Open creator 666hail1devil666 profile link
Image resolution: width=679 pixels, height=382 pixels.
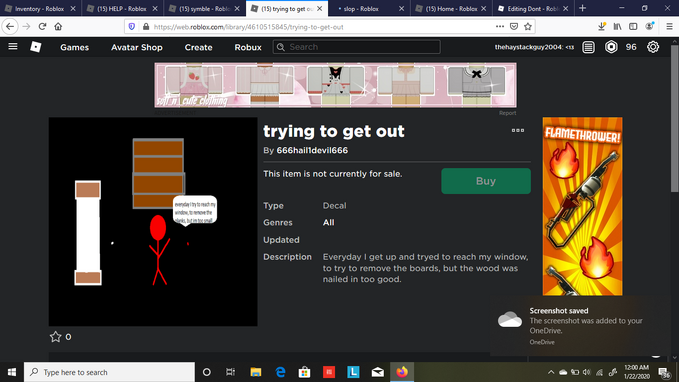pos(312,150)
